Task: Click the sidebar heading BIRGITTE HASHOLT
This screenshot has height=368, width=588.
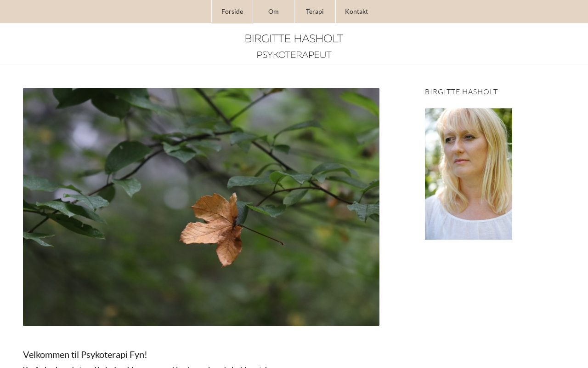Action: click(461, 92)
